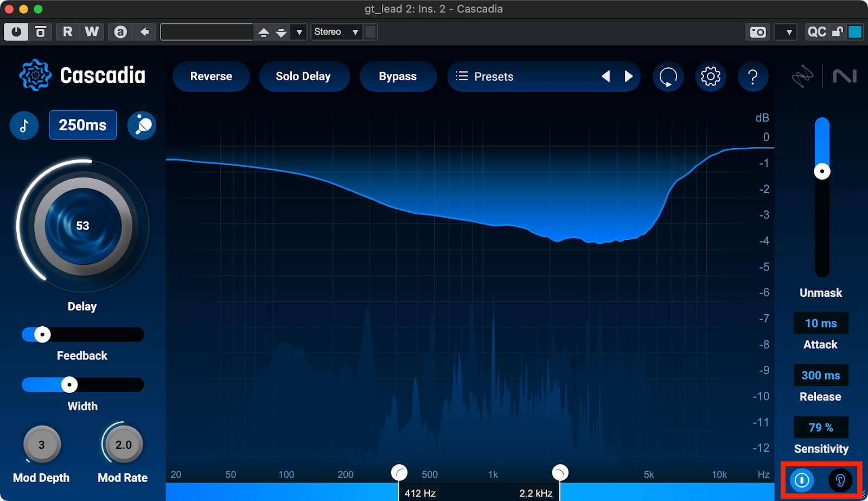Viewport: 868px width, 501px height.
Task: Click the 250ms delay time field
Action: 83,125
